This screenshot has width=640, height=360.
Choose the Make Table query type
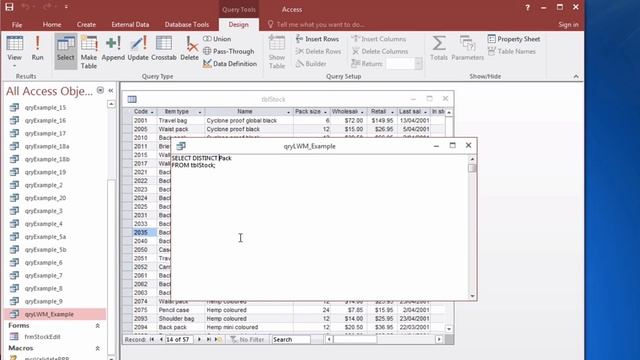pyautogui.click(x=89, y=52)
